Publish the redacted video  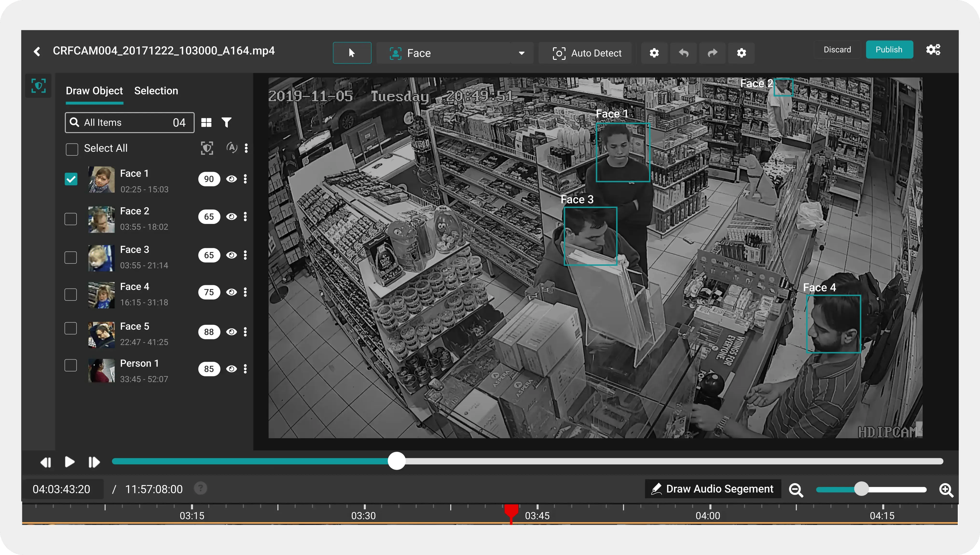(889, 49)
